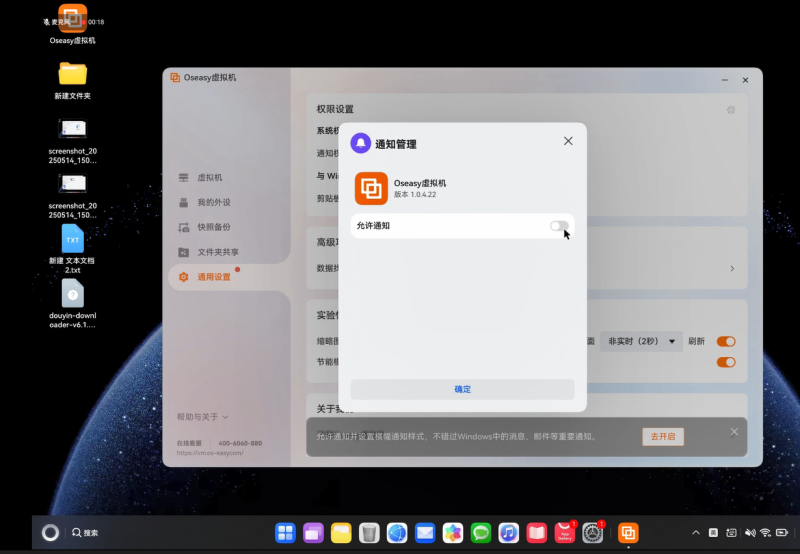This screenshot has width=800, height=554.
Task: Open the trash bin on taskbar
Action: (x=369, y=533)
